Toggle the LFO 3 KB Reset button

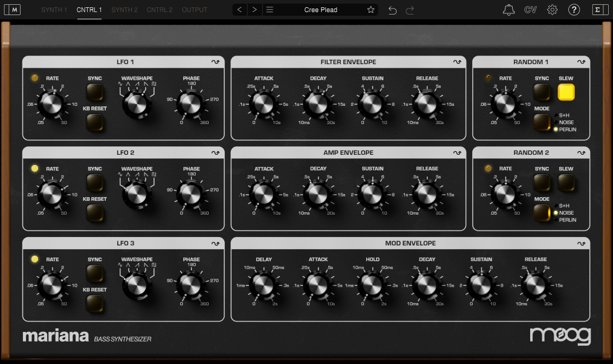pos(94,304)
